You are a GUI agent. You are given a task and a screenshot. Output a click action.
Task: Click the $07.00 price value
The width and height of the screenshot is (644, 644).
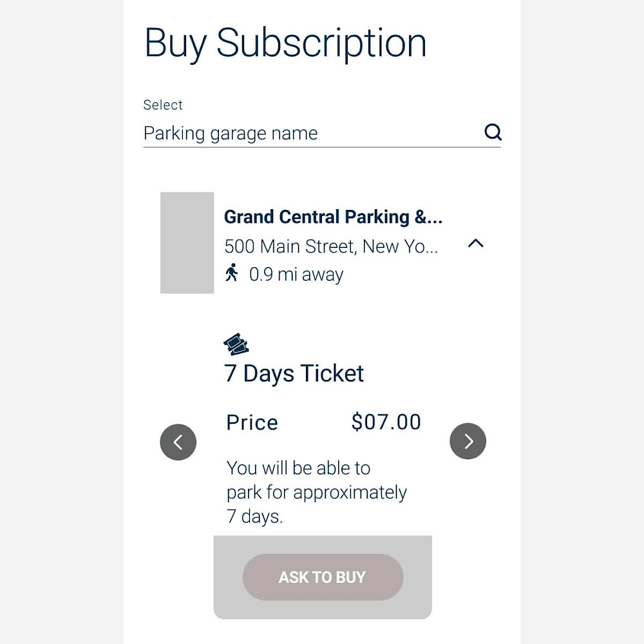click(386, 422)
